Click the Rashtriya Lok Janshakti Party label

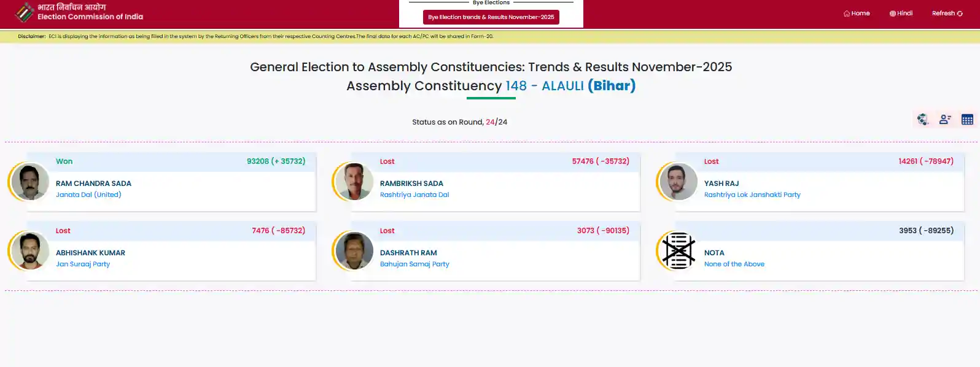pos(752,195)
